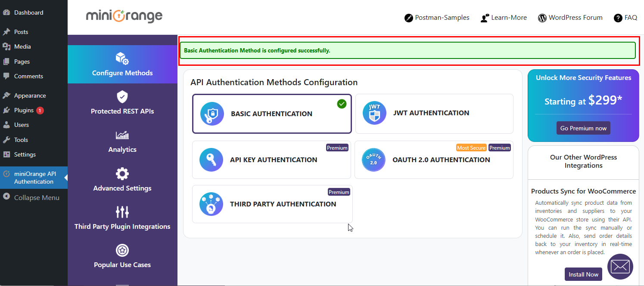This screenshot has height=286, width=644.
Task: Click the OAuth 2.0 badge icon
Action: point(373,160)
